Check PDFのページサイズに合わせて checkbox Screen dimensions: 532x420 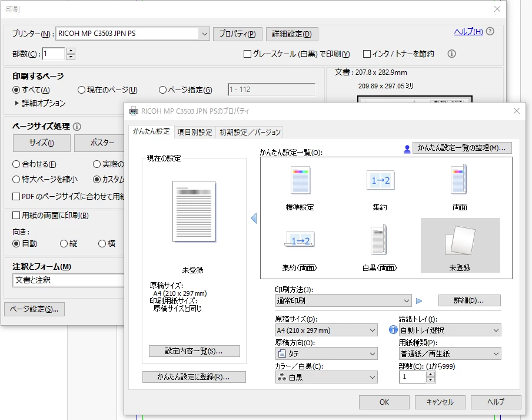pos(16,196)
